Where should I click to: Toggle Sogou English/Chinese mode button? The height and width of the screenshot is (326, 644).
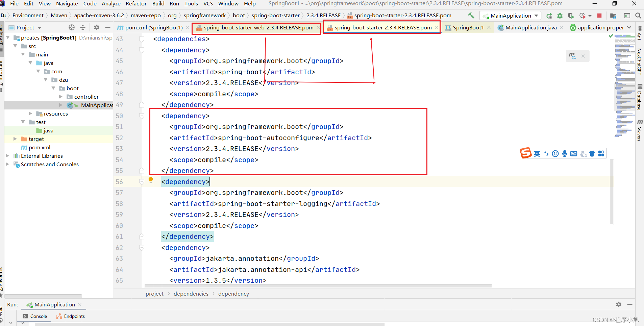coord(537,154)
